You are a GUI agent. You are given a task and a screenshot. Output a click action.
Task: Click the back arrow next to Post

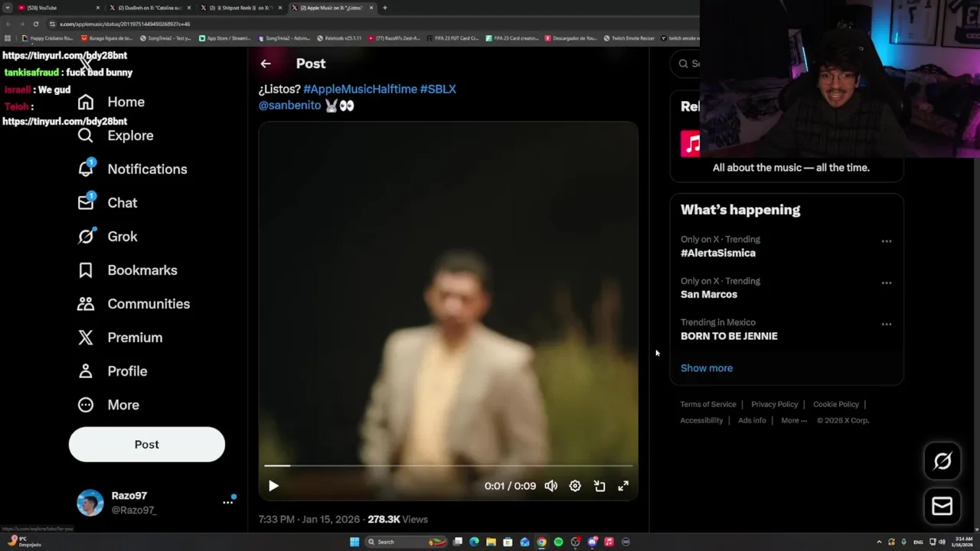266,64
